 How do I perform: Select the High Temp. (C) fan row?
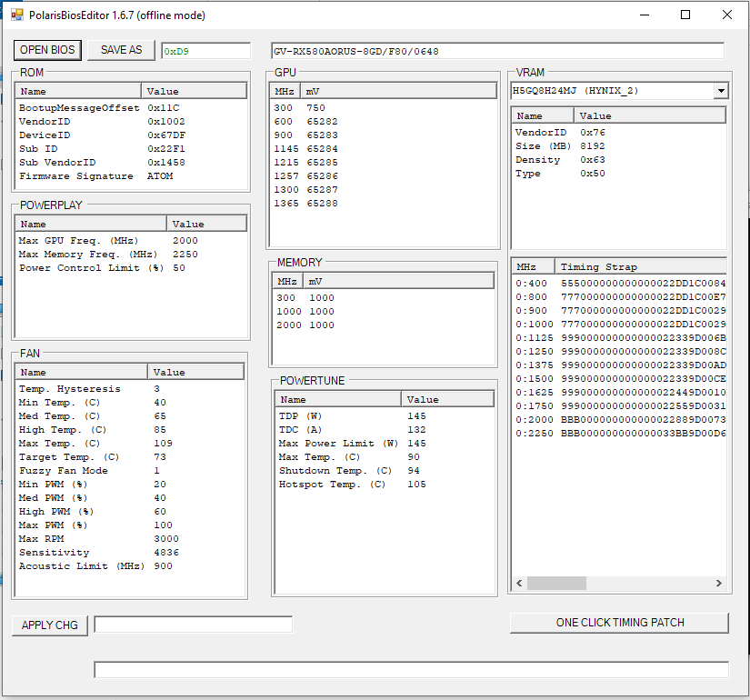(x=130, y=430)
